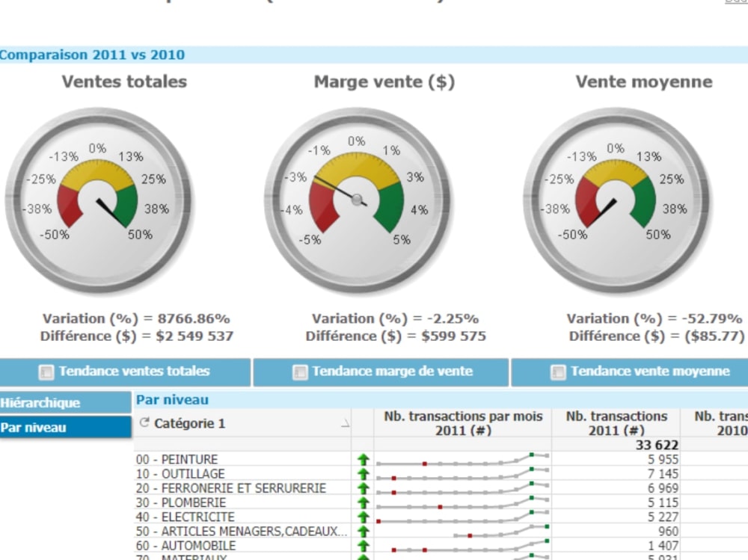Viewport: 748px width, 560px height.
Task: Select row 10 - OUTILLAGE
Action: point(180,474)
